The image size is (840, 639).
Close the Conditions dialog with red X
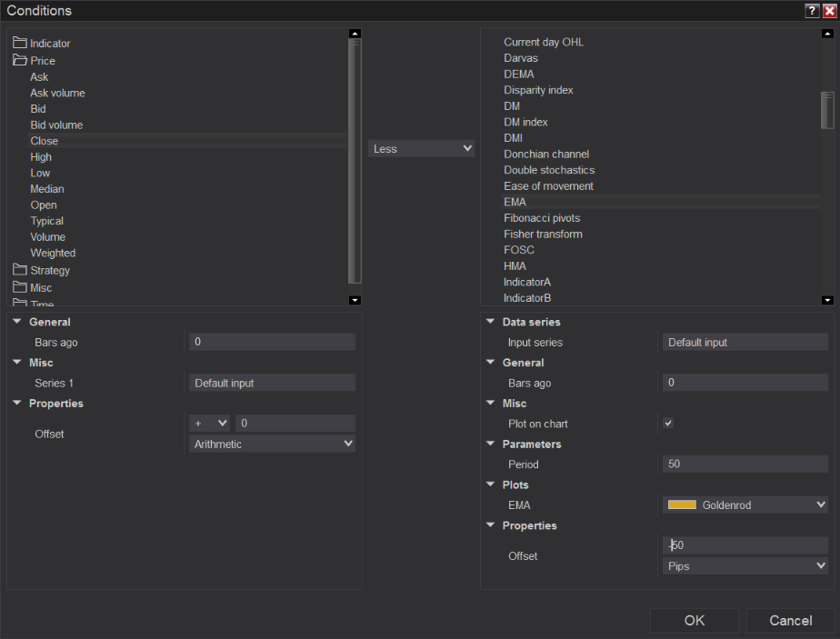[829, 11]
